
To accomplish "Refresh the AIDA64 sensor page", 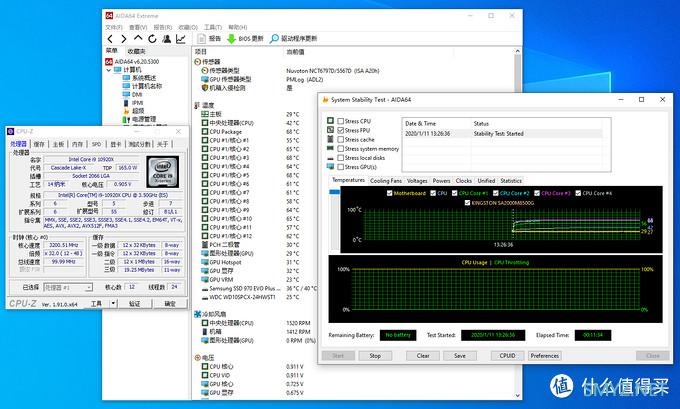I will 152,39.
